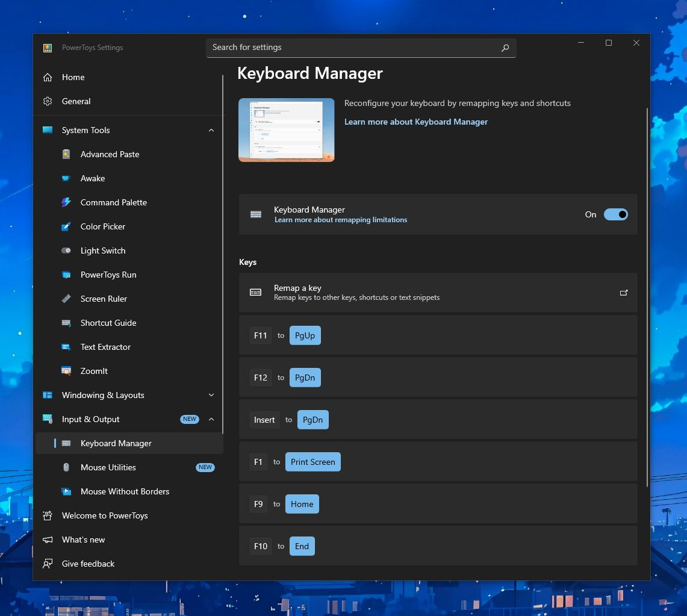Viewport: 687px width, 616px height.
Task: Click the System Tools category icon
Action: [48, 130]
